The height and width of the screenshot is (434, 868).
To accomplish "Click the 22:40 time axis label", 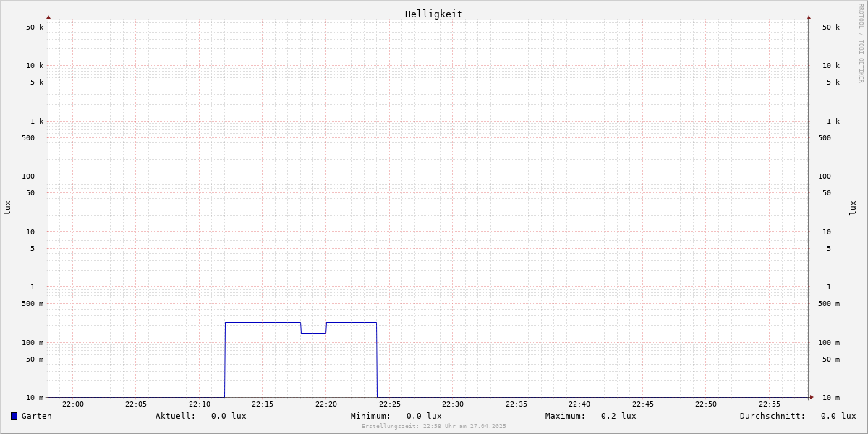I will click(x=579, y=404).
